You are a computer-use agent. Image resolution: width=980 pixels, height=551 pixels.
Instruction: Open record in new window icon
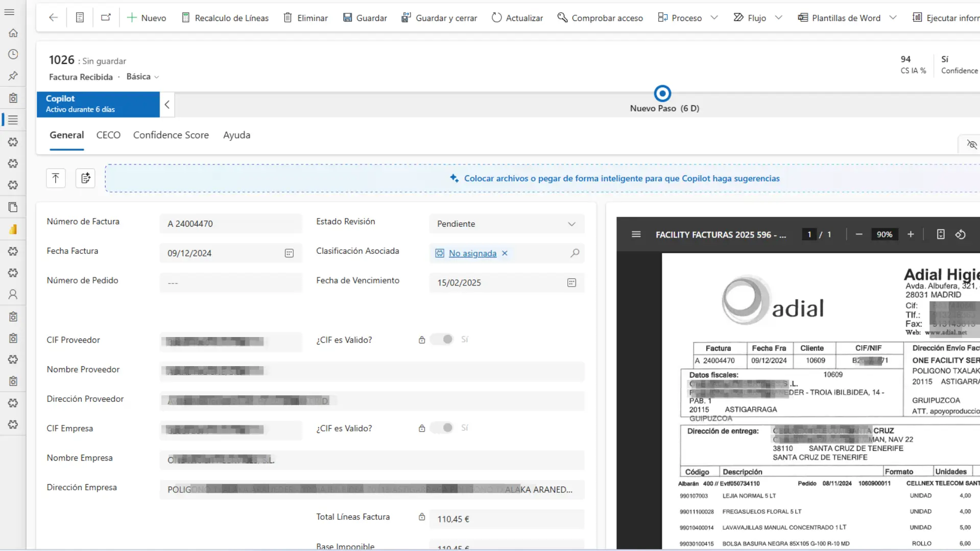point(106,18)
